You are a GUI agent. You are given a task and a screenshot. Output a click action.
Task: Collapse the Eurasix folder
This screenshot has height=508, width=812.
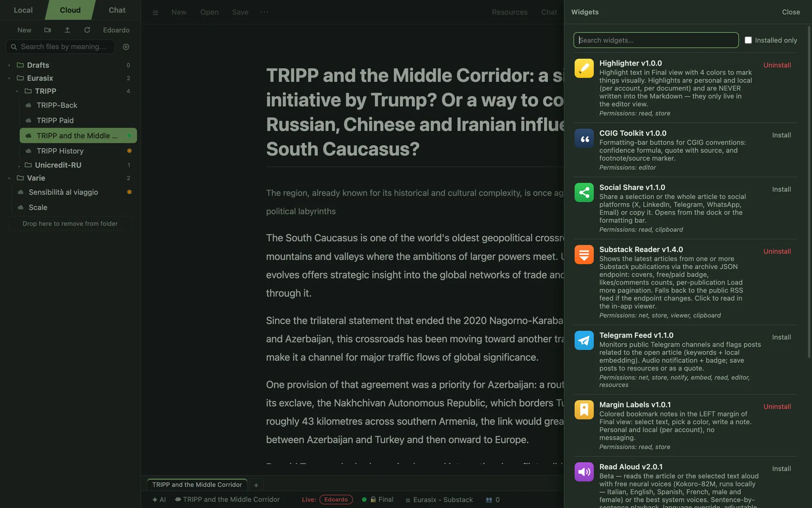point(9,78)
